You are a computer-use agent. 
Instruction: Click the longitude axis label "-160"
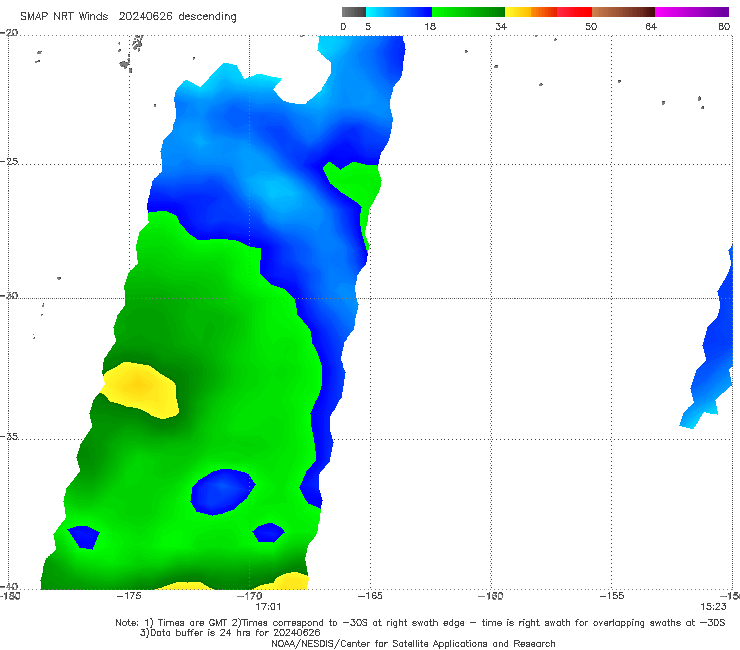click(491, 596)
